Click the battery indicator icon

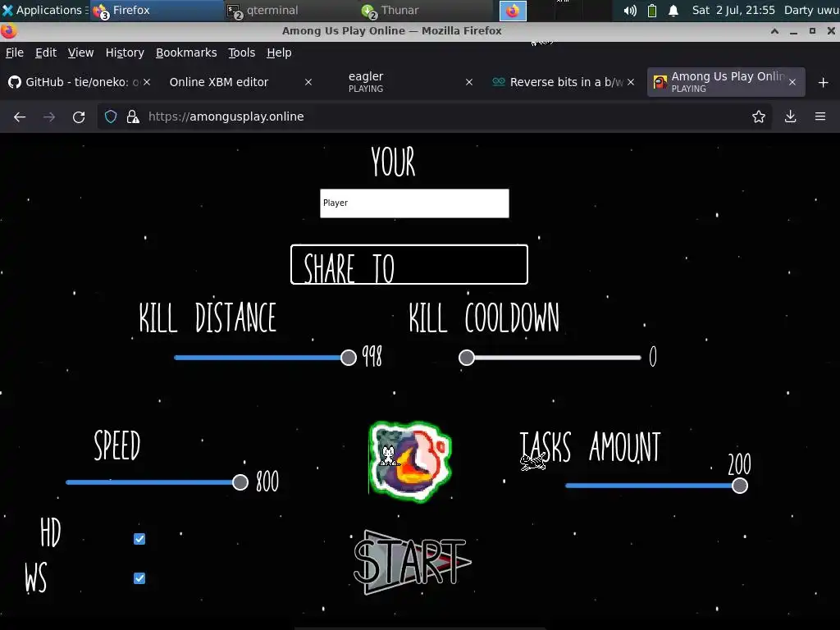pos(652,11)
